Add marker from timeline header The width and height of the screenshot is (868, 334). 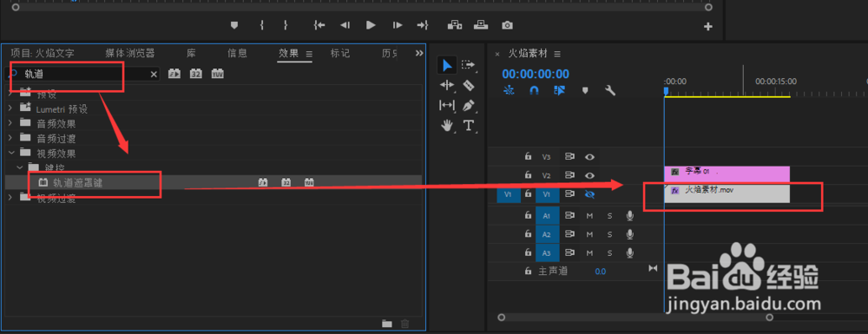[x=585, y=91]
